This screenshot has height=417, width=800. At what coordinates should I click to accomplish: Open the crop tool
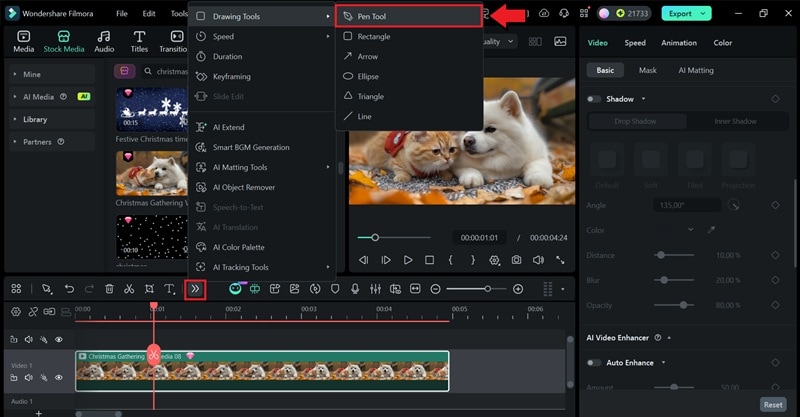(x=149, y=289)
